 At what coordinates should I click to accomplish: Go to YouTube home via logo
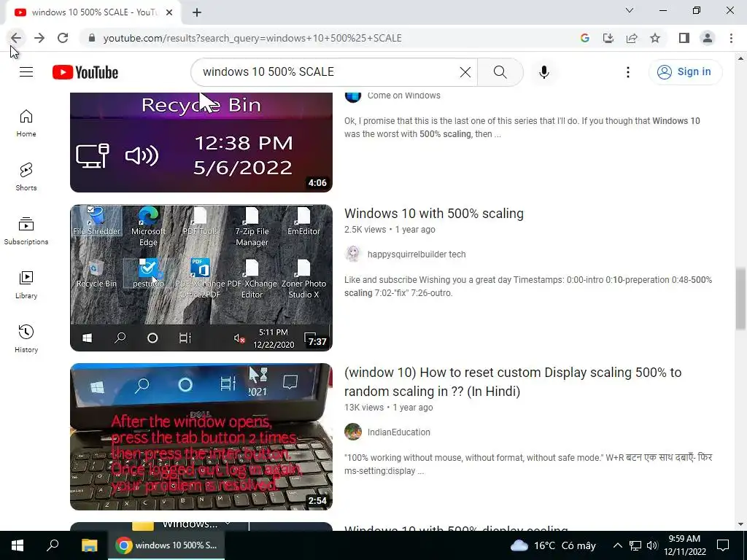(85, 72)
